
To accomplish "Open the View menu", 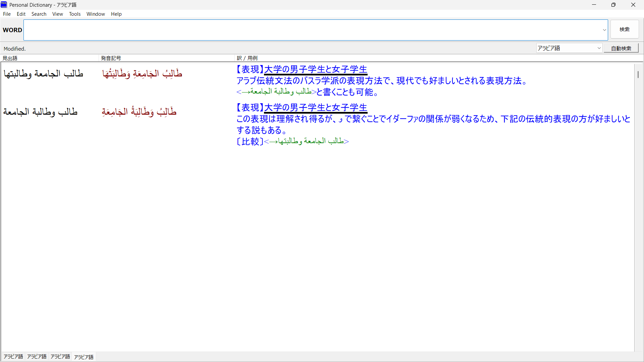I will [x=57, y=14].
